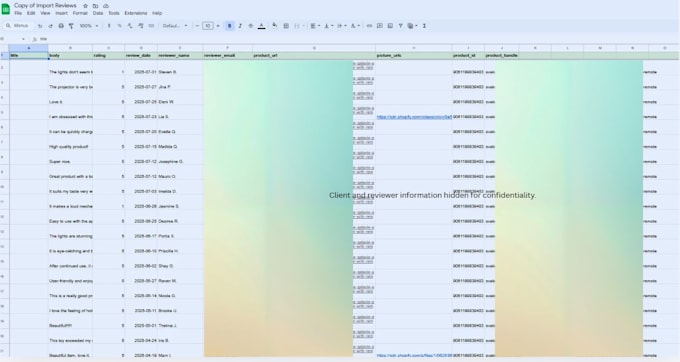Increase font size button
This screenshot has width=680, height=362.
(x=218, y=26)
